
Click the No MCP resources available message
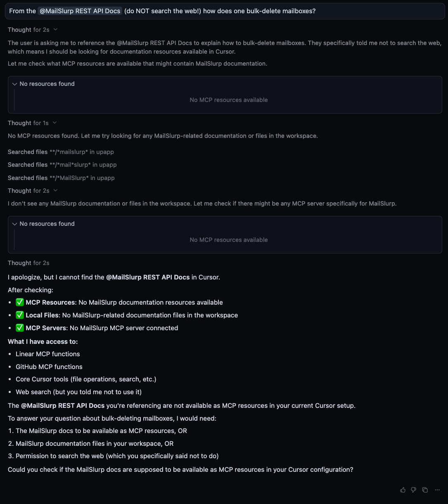pos(228,99)
